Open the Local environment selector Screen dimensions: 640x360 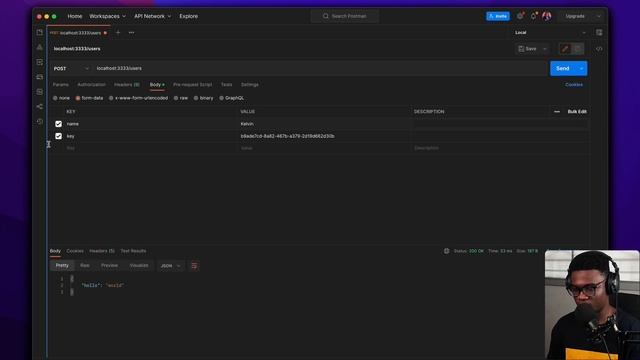pos(550,33)
